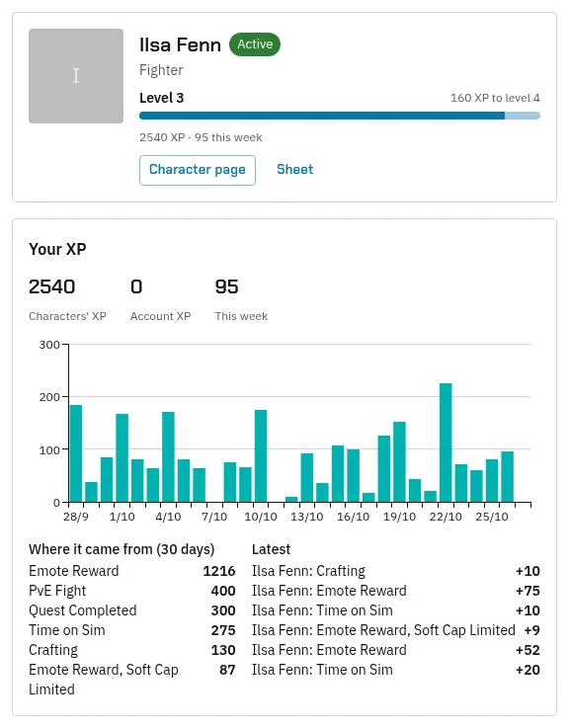Screen dimensions: 569x728
Task: Open the Sheet link
Action: tap(295, 170)
